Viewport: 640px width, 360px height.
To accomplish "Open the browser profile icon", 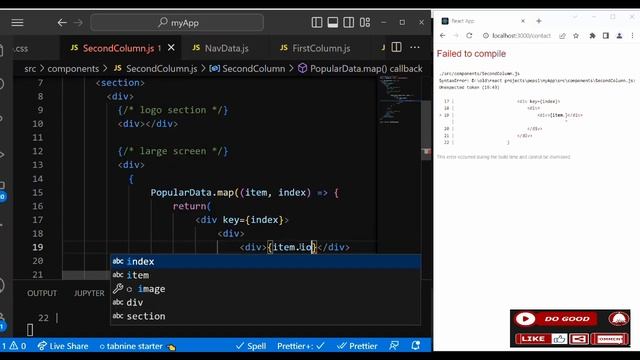I will (x=619, y=36).
